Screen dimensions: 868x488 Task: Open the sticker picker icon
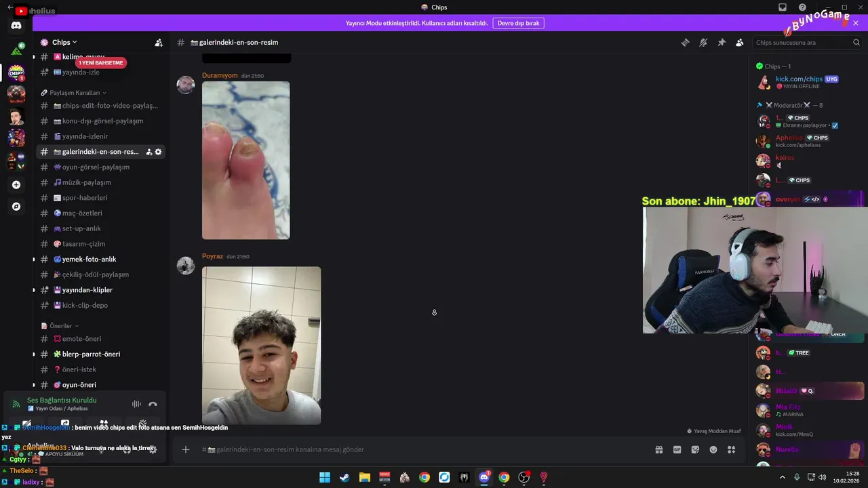(x=695, y=449)
